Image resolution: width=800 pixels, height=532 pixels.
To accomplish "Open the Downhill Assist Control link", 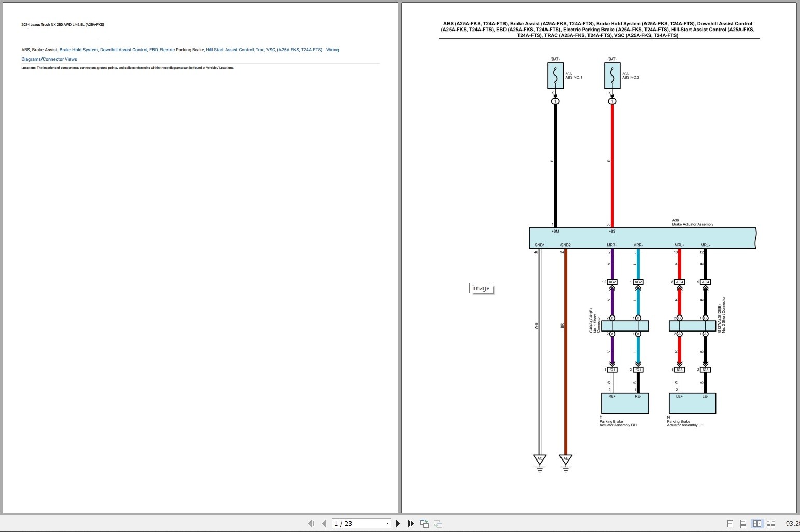I will (123, 50).
